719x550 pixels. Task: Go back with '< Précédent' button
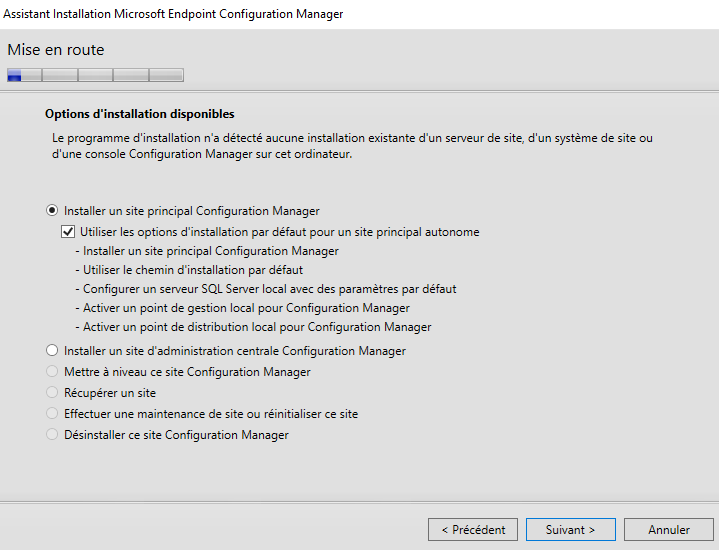click(x=473, y=529)
